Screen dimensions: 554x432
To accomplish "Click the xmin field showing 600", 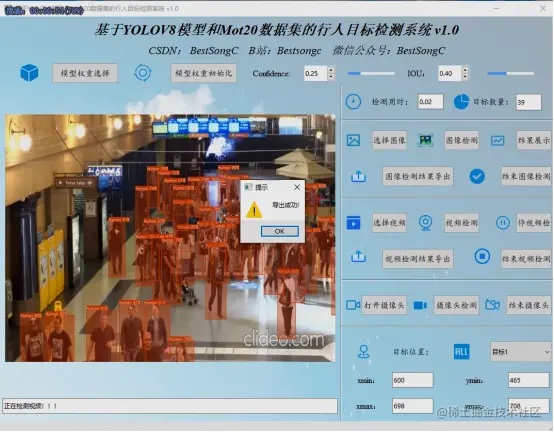I will click(x=412, y=380).
